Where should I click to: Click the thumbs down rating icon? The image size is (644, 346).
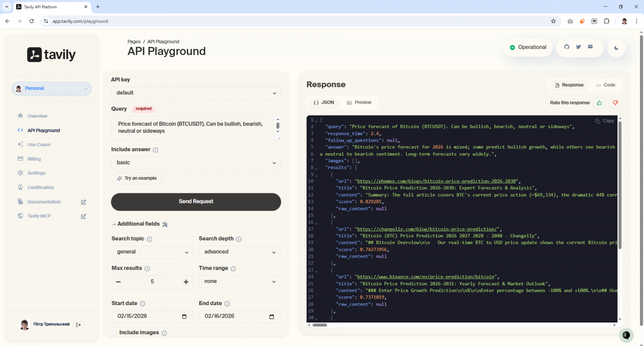(615, 103)
